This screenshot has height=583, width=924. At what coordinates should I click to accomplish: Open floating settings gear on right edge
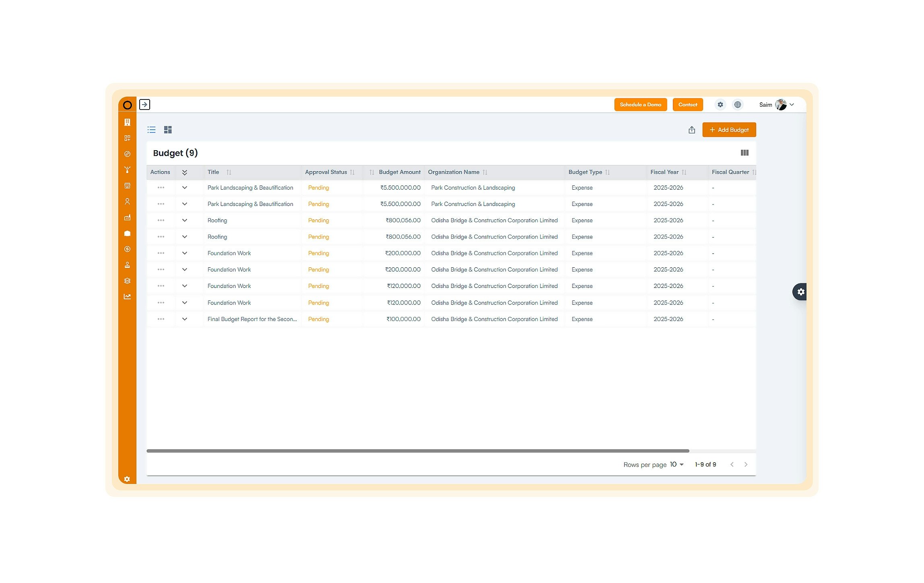tap(800, 292)
